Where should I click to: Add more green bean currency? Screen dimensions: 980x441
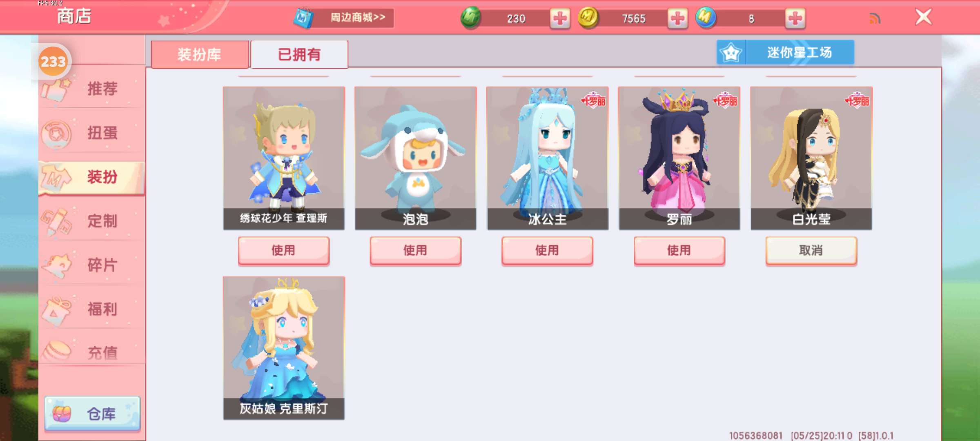[560, 18]
